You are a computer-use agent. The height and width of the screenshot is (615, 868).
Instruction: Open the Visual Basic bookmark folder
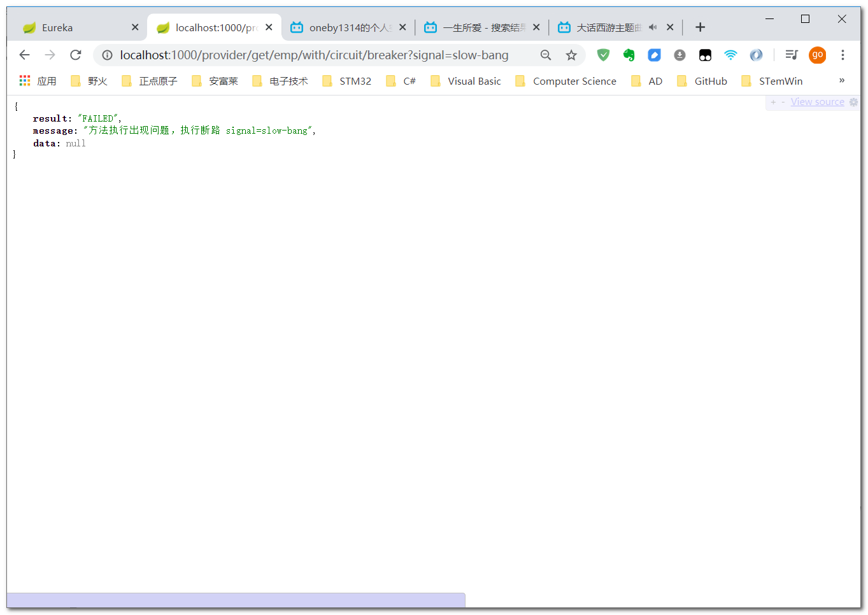coord(466,81)
